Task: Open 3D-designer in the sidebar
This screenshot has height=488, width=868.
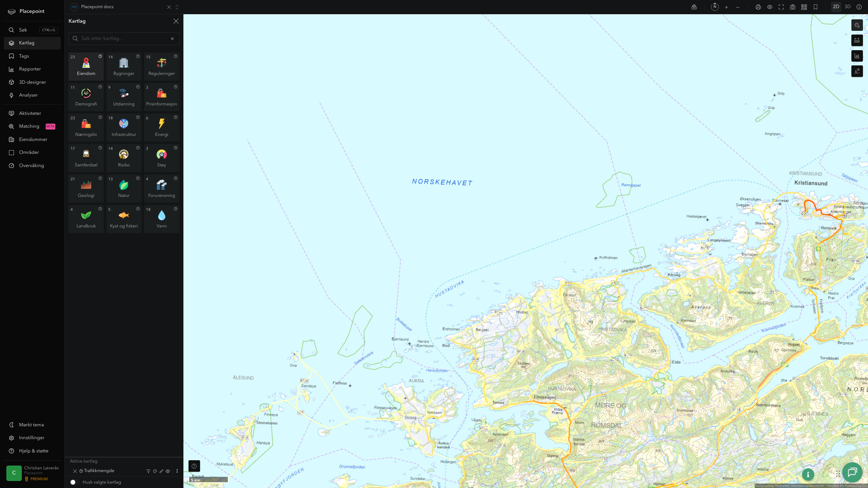Action: point(32,82)
